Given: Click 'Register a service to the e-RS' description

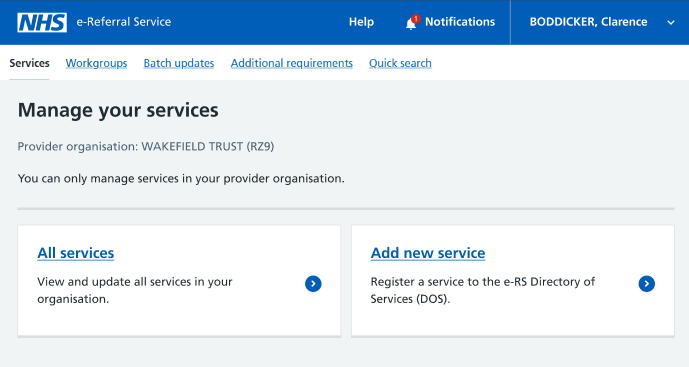Looking at the screenshot, I should coord(482,290).
